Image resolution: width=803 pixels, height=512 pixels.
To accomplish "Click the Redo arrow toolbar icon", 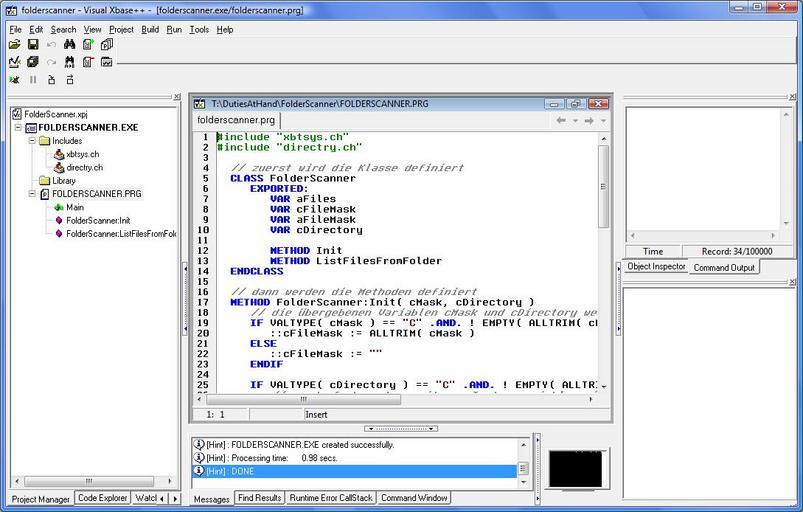I will (x=52, y=62).
